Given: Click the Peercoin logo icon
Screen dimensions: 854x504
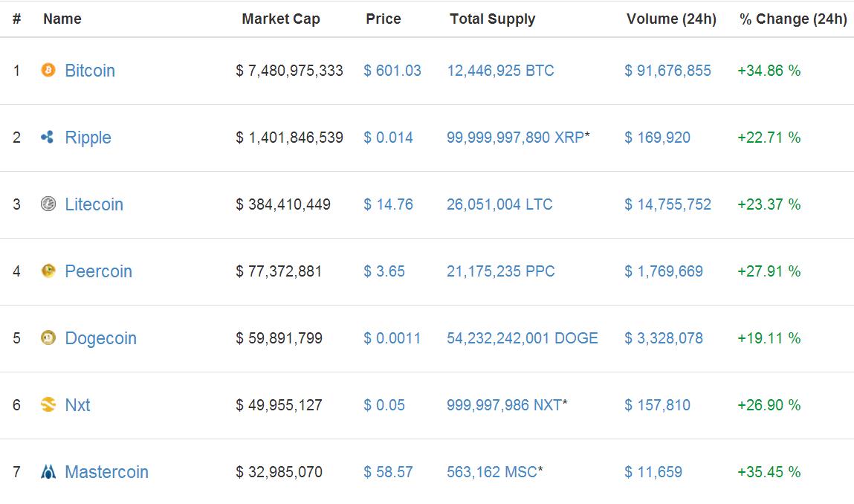Looking at the screenshot, I should 48,271.
